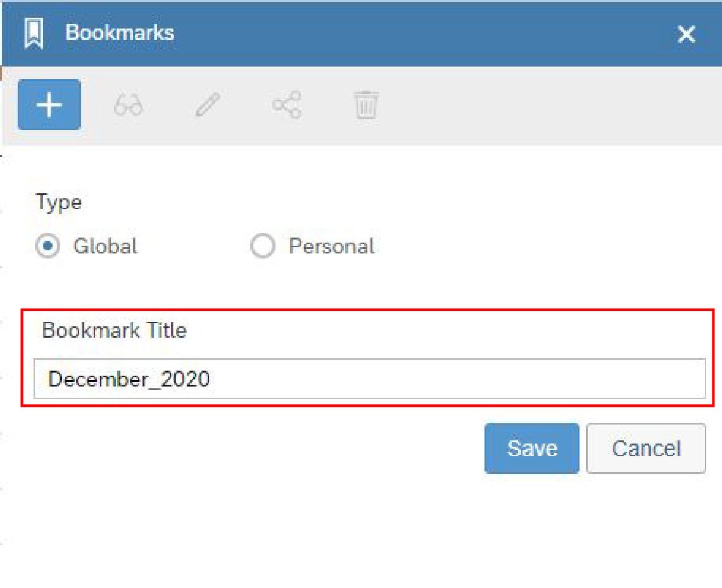Enable the Global radio option under Type

tap(47, 246)
